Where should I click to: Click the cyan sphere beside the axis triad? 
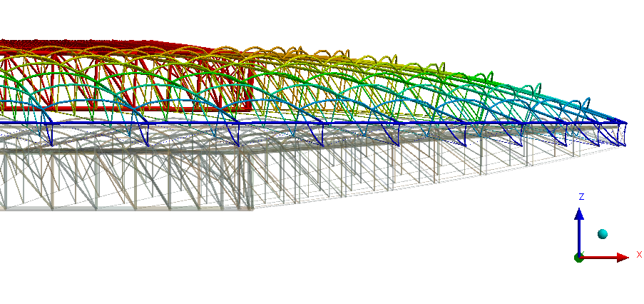click(x=603, y=234)
